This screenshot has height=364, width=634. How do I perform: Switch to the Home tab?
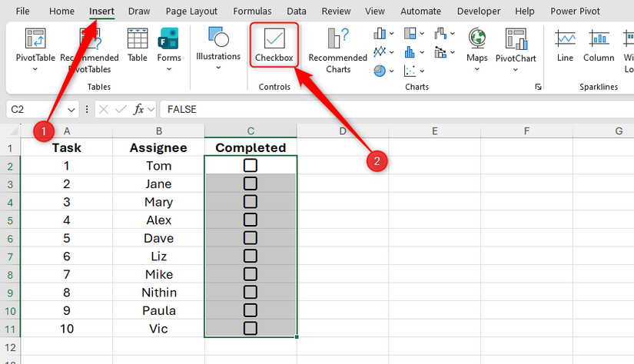coord(62,12)
